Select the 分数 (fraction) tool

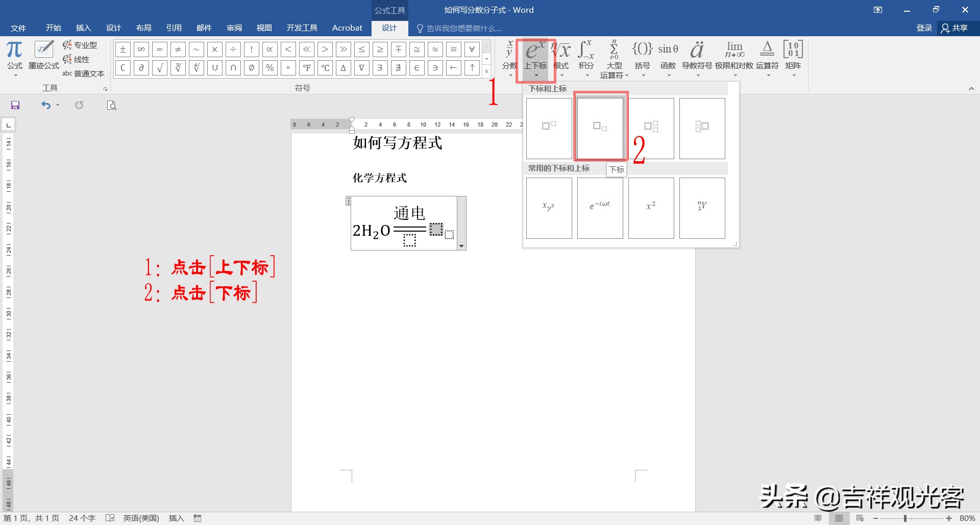click(x=509, y=56)
